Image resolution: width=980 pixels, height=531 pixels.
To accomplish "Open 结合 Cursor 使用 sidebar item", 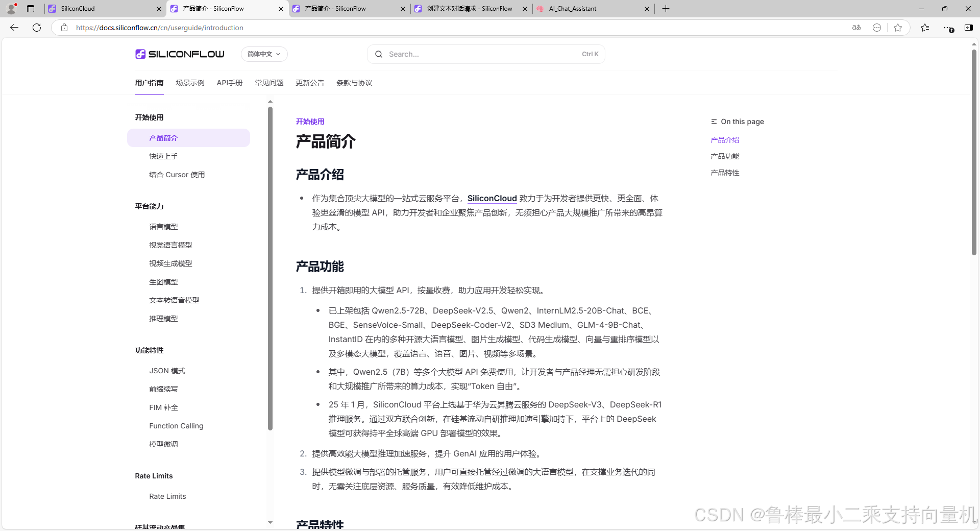I will tap(177, 175).
